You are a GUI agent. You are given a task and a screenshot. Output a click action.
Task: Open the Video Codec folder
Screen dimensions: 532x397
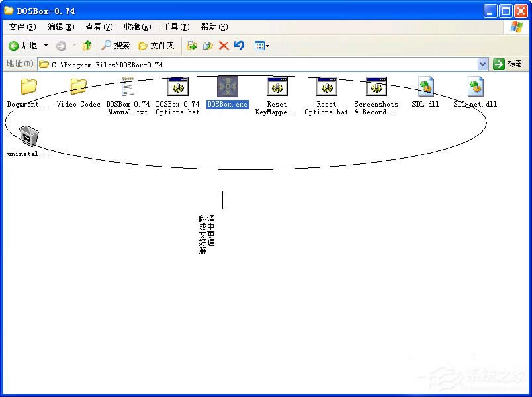(x=77, y=87)
